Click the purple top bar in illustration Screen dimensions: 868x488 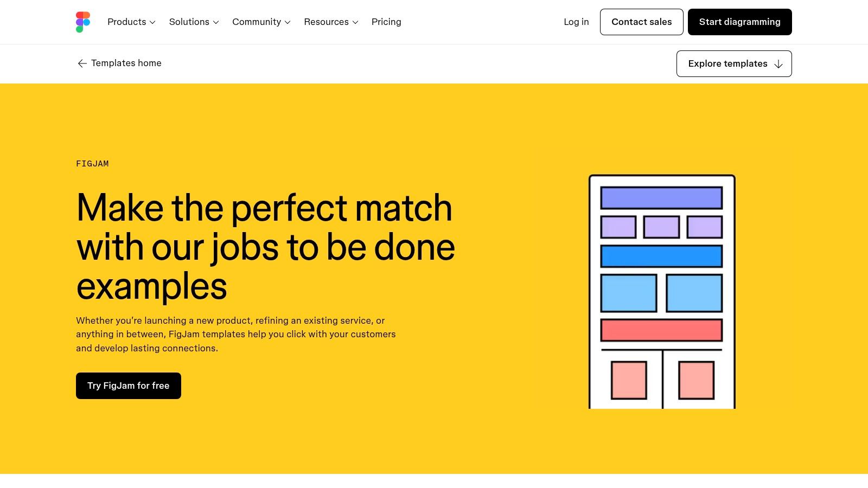(x=661, y=198)
